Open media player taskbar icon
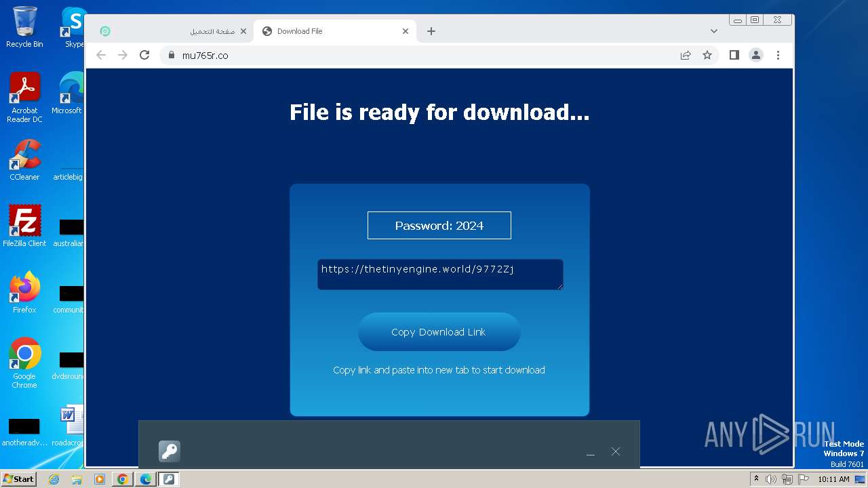The height and width of the screenshot is (488, 868). click(x=100, y=479)
